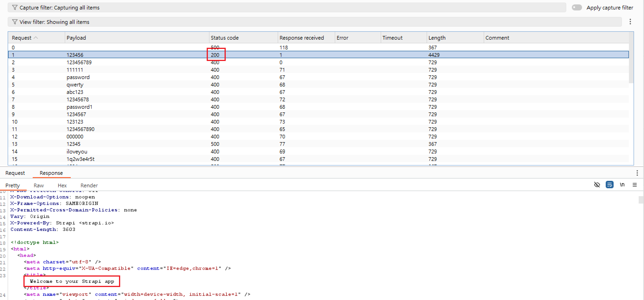Select the row with payload 000000
Viewport: 644px width, 300px height.
318,137
